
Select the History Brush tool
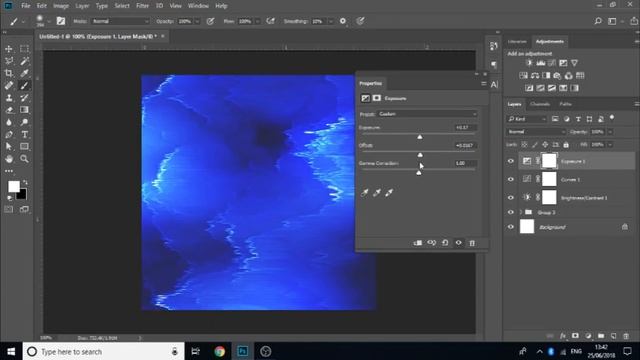click(x=24, y=98)
